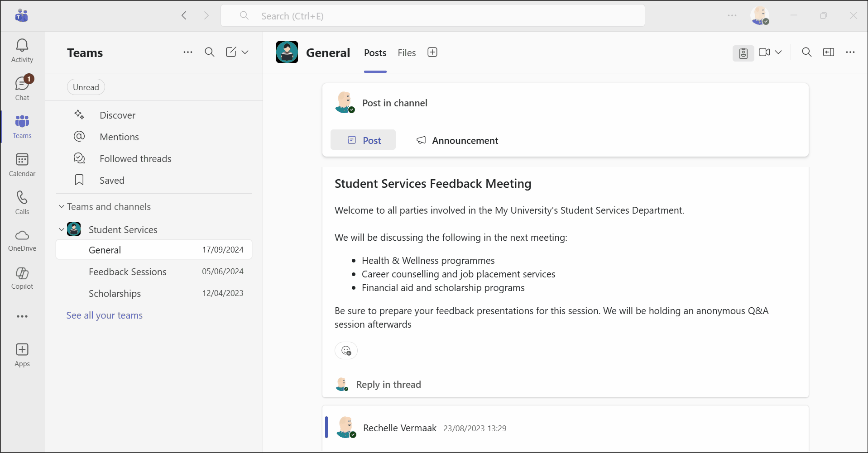This screenshot has height=453, width=868.
Task: Click the Apps icon in the left rail
Action: pos(22,354)
